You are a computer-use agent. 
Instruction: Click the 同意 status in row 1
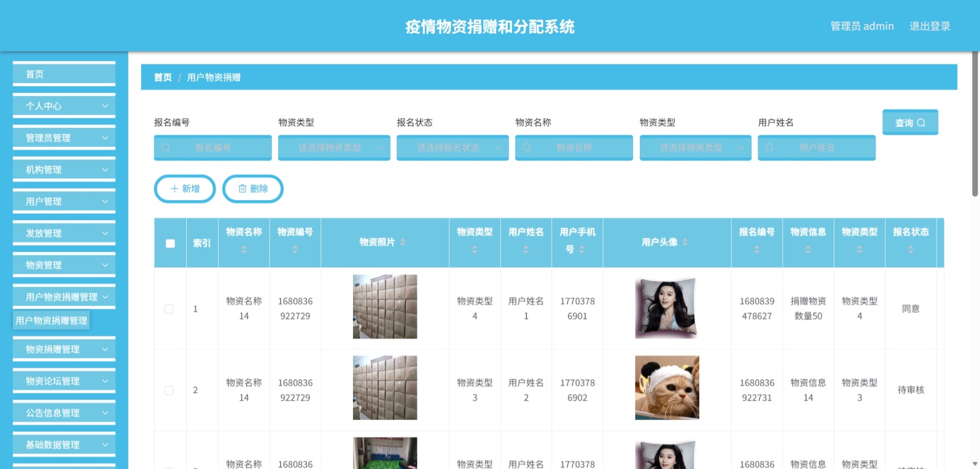(x=911, y=309)
